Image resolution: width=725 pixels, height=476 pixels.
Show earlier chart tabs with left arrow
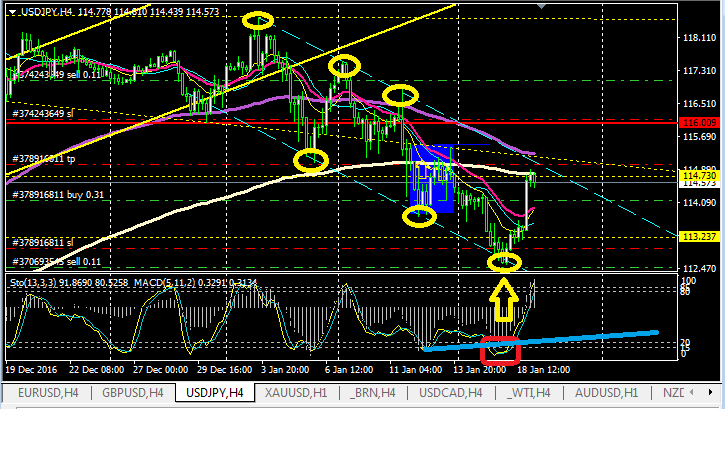coord(692,392)
